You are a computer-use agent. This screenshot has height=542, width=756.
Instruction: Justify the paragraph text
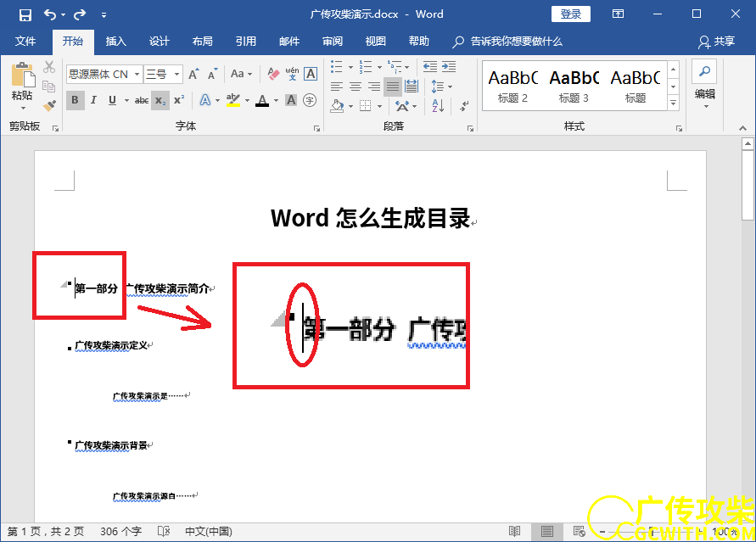click(393, 87)
